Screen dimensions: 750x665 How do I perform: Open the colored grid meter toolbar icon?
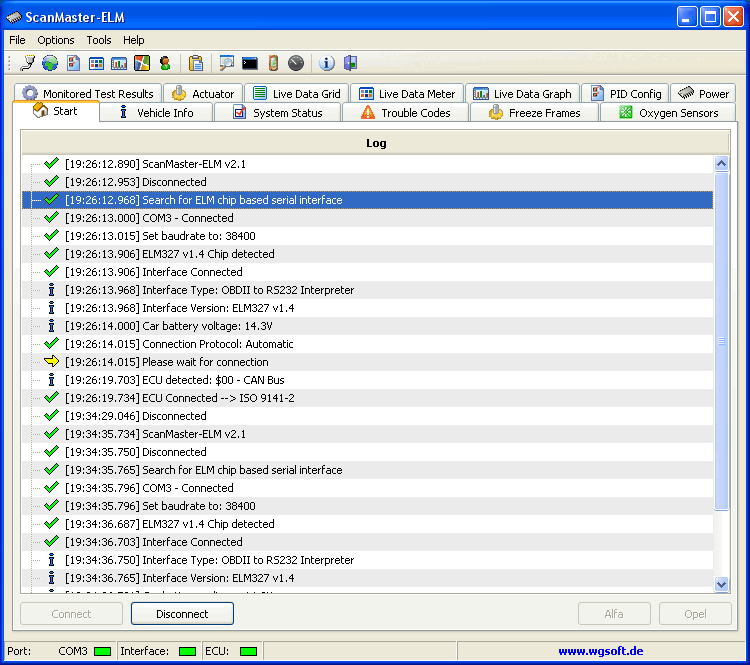[96, 63]
